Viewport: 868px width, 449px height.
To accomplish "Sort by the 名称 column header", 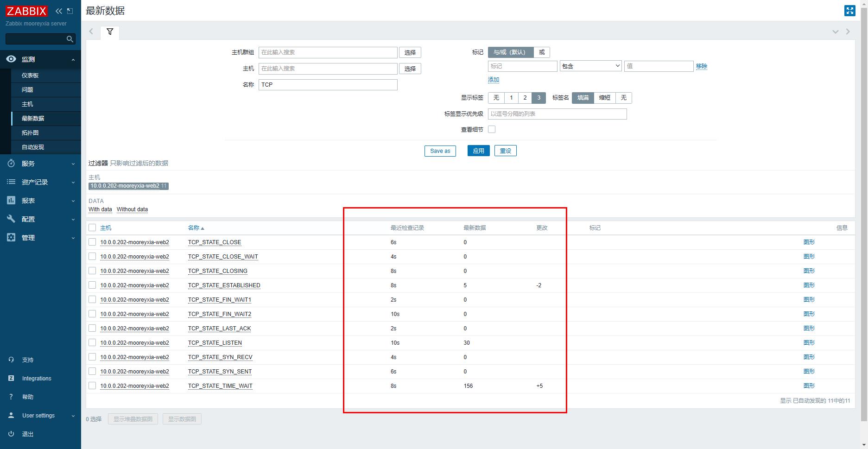I will pos(196,228).
